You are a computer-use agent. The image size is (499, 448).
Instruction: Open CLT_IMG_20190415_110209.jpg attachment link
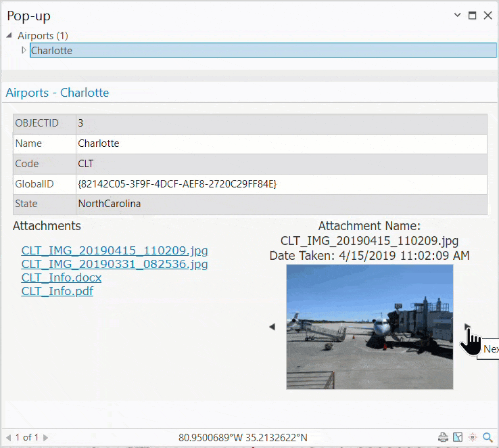pyautogui.click(x=114, y=250)
